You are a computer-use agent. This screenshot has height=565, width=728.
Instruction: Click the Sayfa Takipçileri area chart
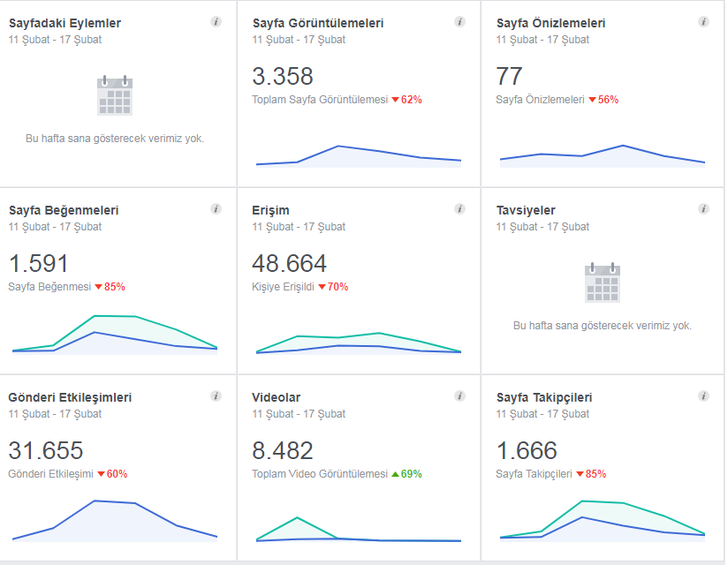pyautogui.click(x=603, y=521)
